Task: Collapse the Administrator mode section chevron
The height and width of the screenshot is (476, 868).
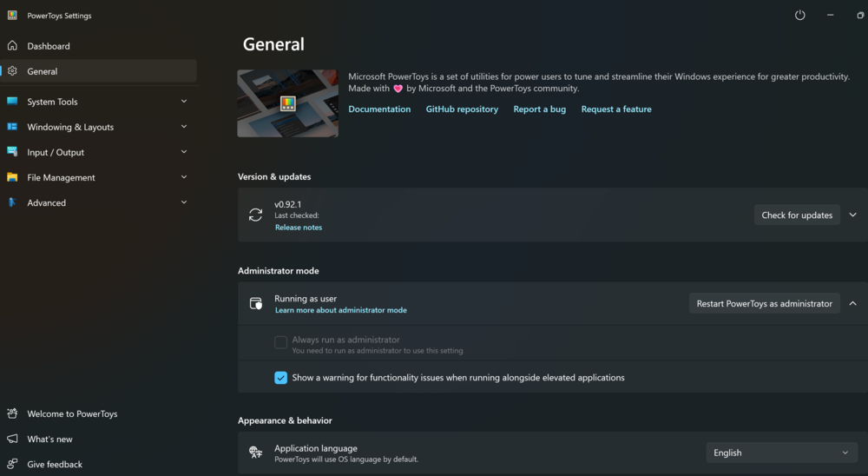Action: click(853, 304)
